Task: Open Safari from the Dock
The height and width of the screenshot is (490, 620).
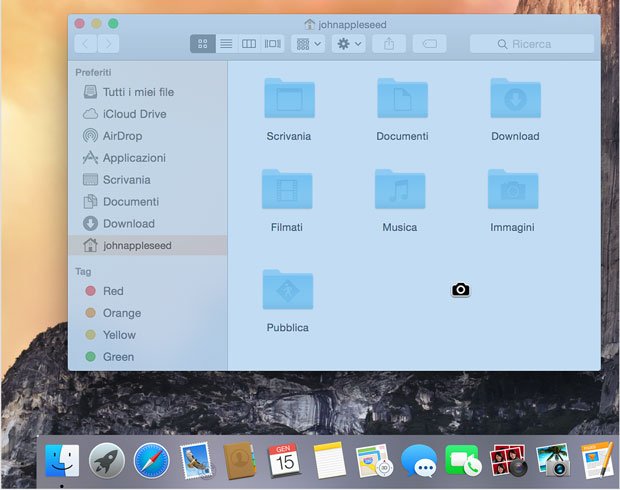Action: point(151,460)
